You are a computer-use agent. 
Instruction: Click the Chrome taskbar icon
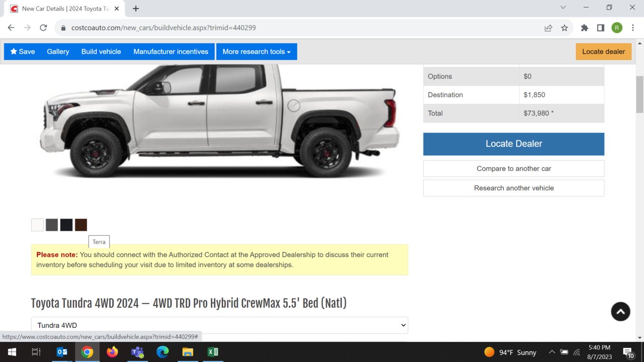pos(87,352)
